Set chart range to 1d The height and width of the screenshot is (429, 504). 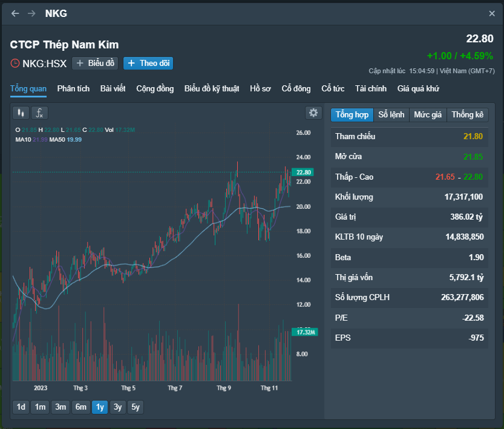(21, 407)
